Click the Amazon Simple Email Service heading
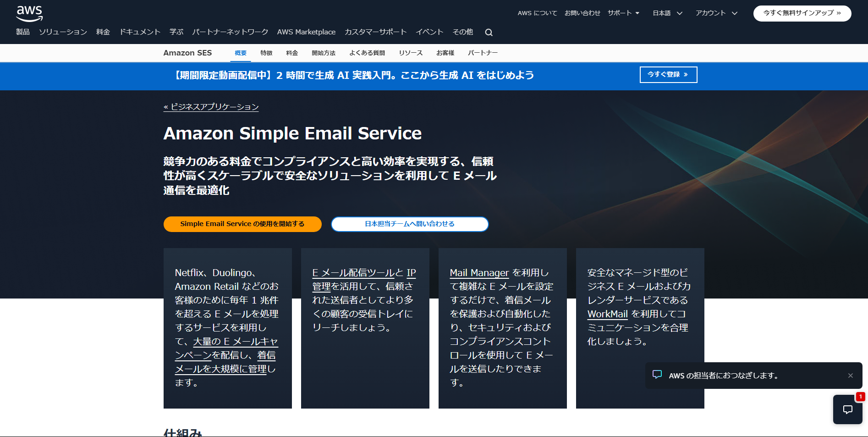This screenshot has height=437, width=868. 292,133
